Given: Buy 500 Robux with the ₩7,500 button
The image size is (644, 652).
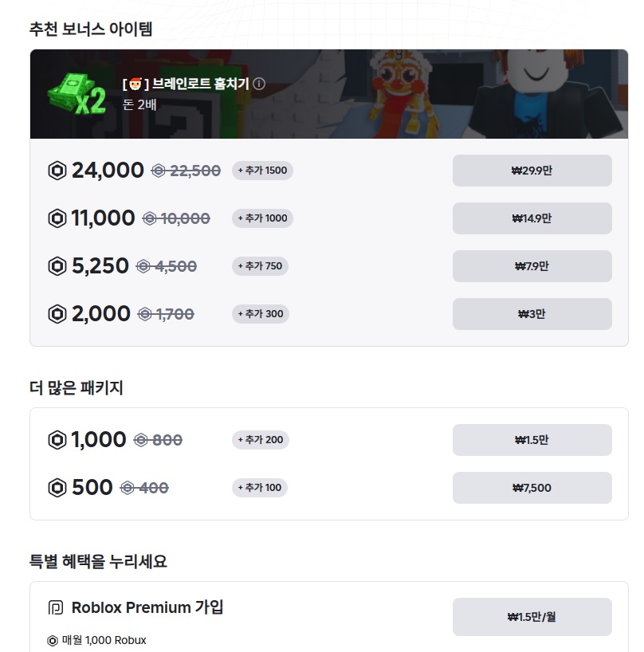Looking at the screenshot, I should [x=532, y=487].
